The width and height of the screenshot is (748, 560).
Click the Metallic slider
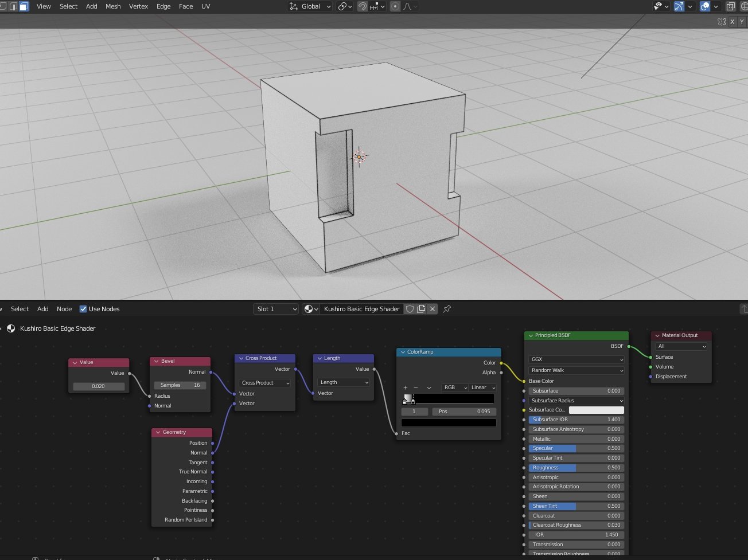coord(576,439)
